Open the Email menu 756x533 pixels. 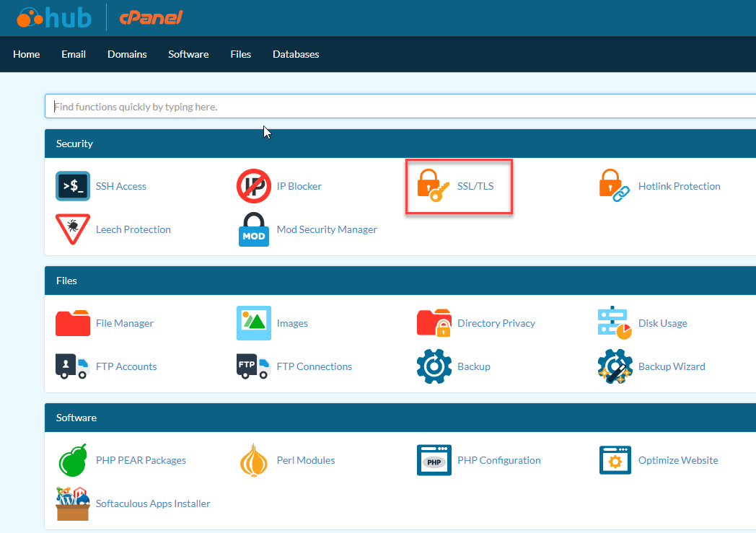[74, 54]
